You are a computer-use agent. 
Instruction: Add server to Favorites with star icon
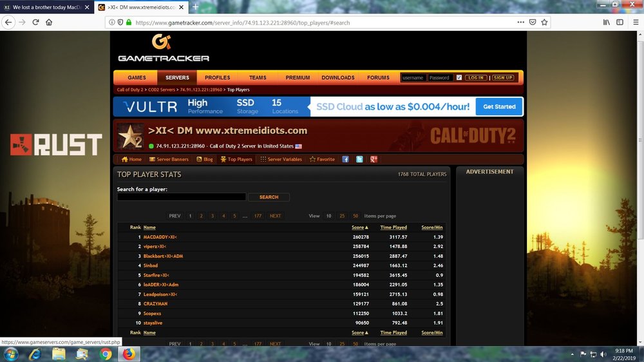click(x=322, y=159)
